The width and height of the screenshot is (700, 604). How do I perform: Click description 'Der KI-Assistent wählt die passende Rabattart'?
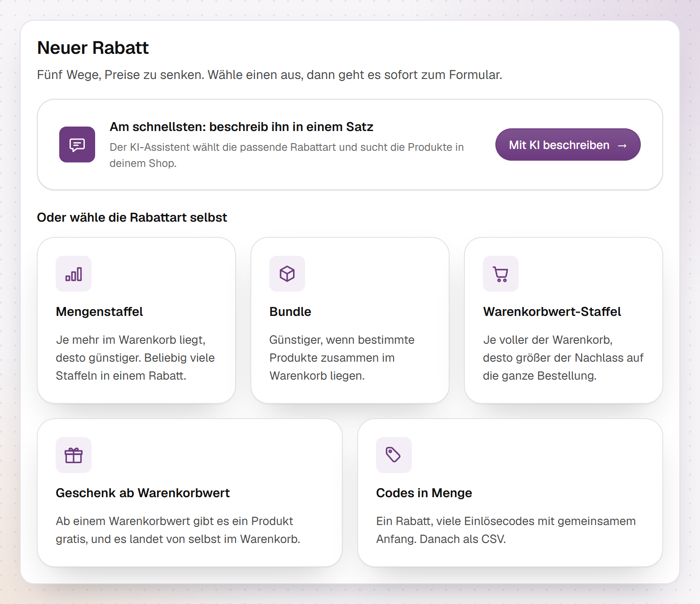(287, 155)
